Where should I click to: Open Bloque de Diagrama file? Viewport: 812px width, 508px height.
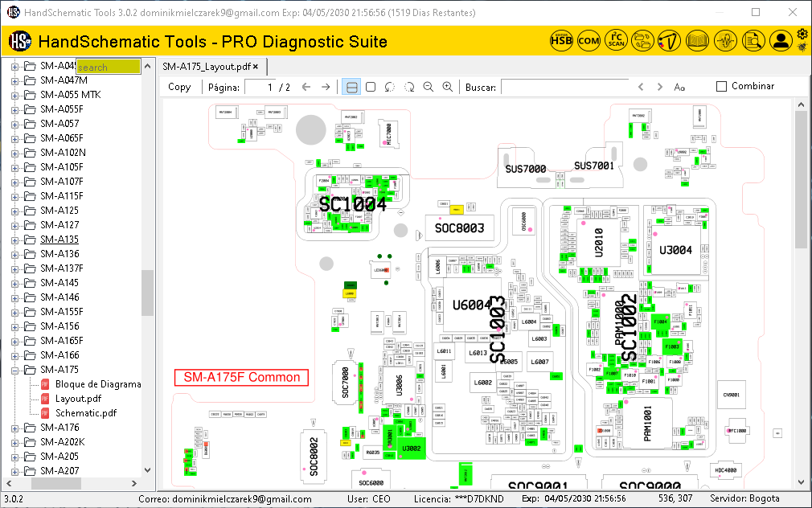click(x=98, y=383)
